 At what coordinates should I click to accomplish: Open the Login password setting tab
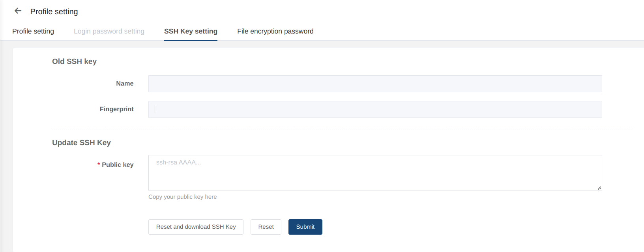109,32
